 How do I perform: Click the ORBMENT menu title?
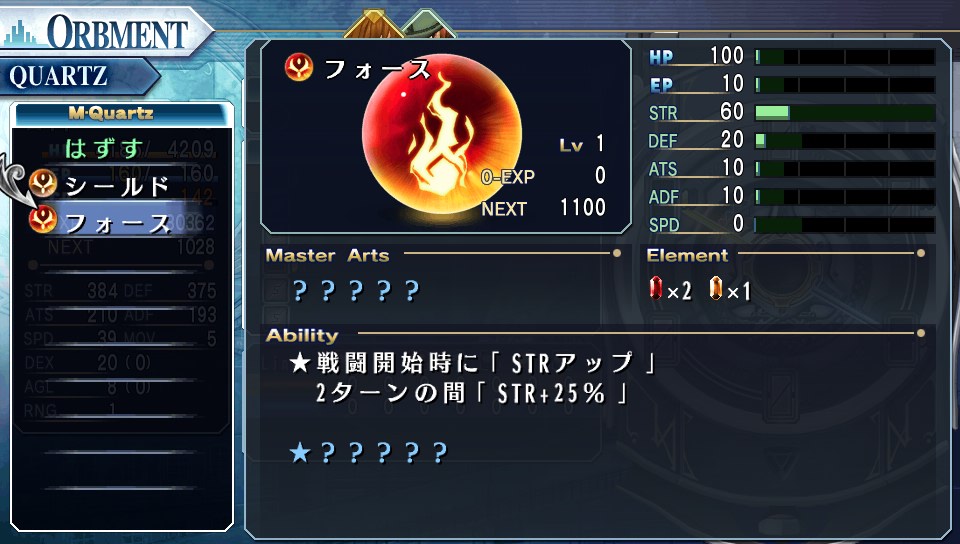coord(118,32)
